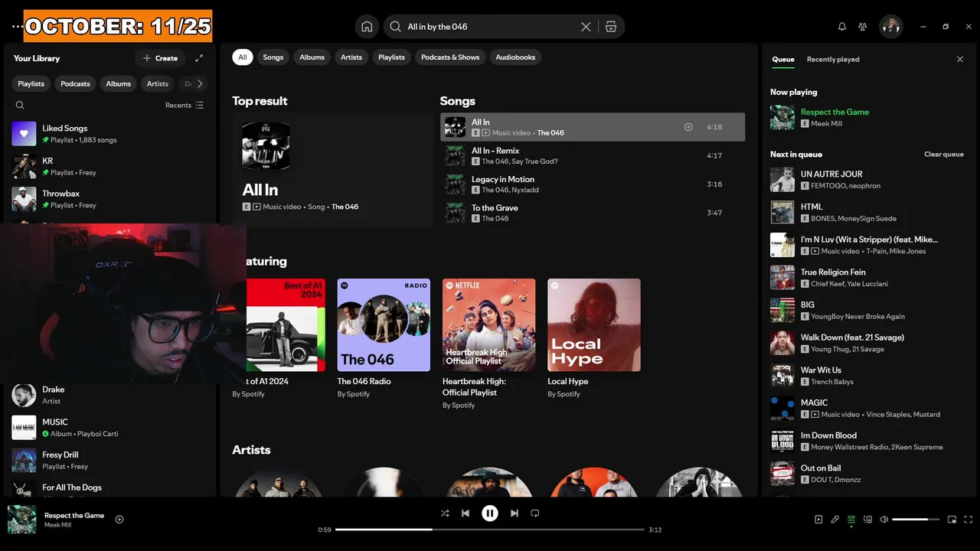Open the KR playlist in library
This screenshot has width=980, height=551.
click(x=110, y=166)
